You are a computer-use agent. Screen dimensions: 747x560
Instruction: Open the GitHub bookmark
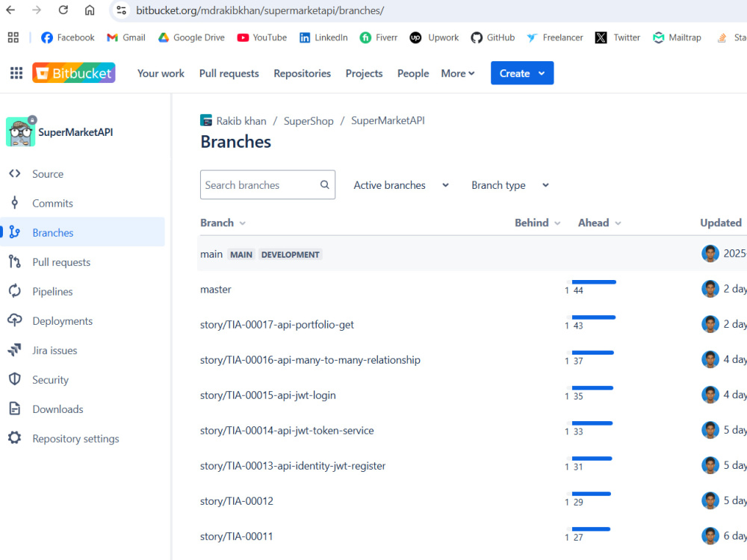[x=493, y=37]
